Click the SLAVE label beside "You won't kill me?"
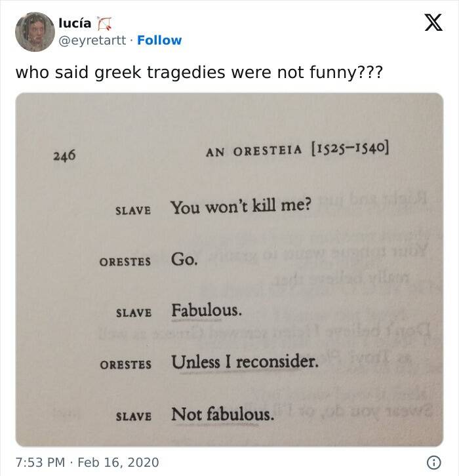 tap(133, 210)
